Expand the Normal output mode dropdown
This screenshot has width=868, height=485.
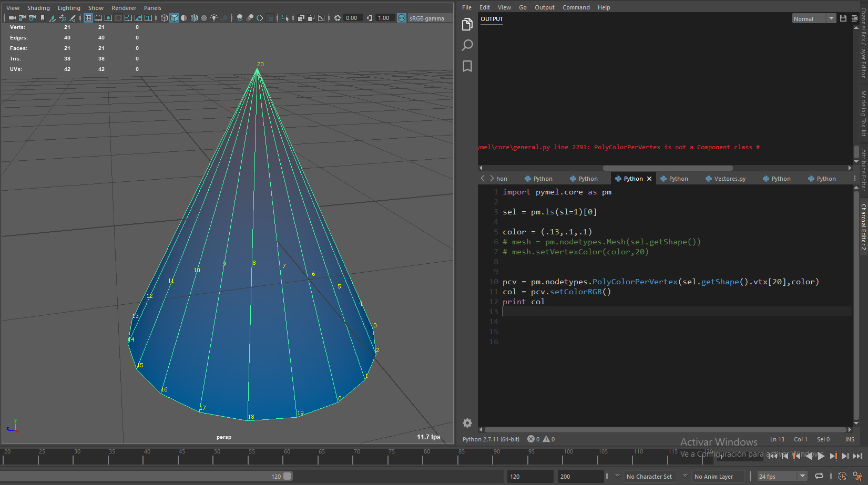(x=831, y=18)
